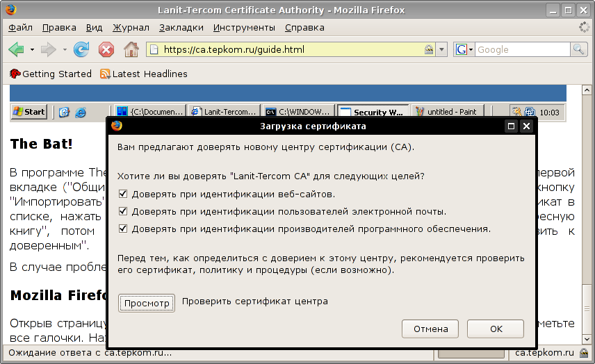Click the untitled - Paint taskbar item
This screenshot has height=364, width=595.
point(448,112)
